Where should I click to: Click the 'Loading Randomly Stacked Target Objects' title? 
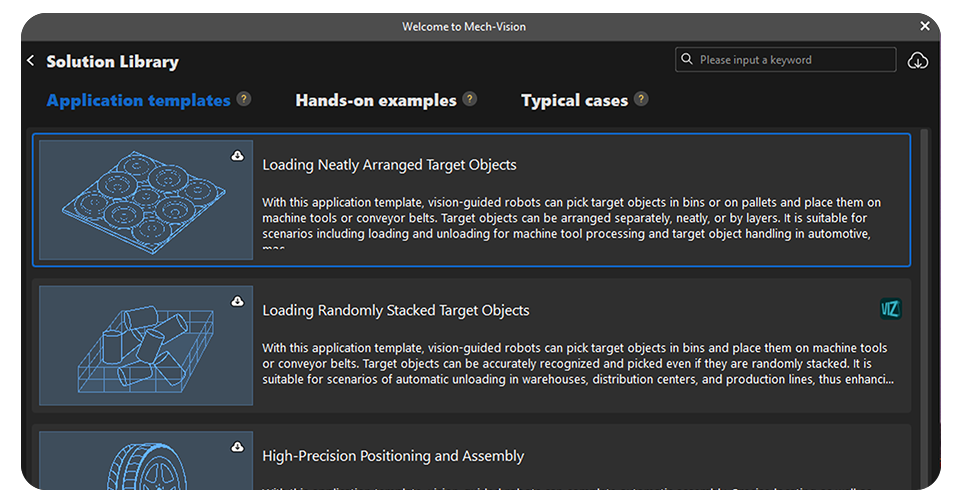pos(395,310)
